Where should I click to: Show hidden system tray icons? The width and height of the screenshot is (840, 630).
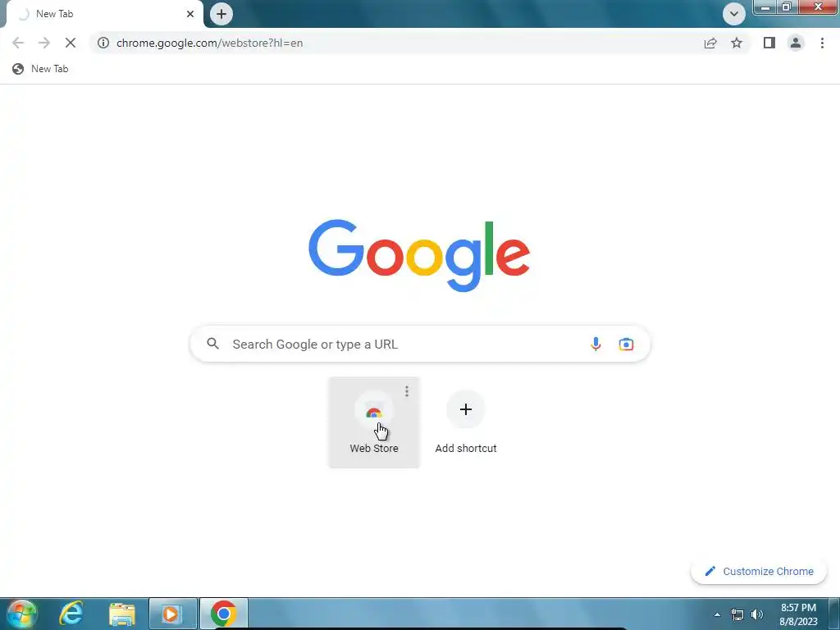coord(717,614)
